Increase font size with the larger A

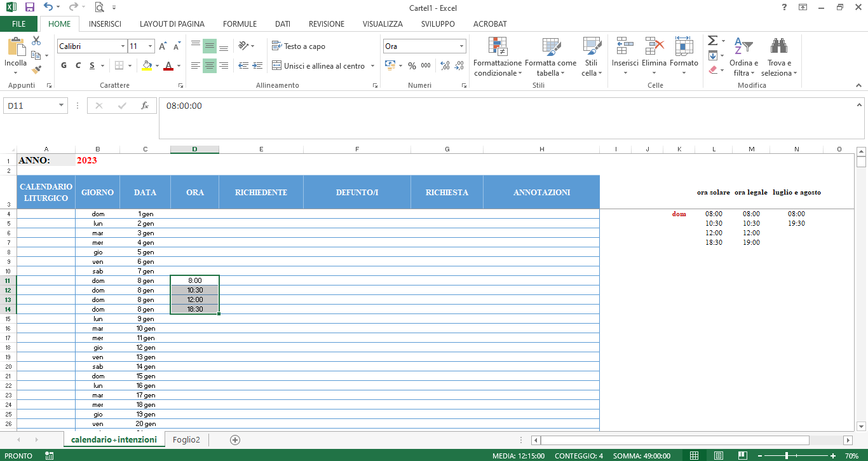(x=163, y=46)
